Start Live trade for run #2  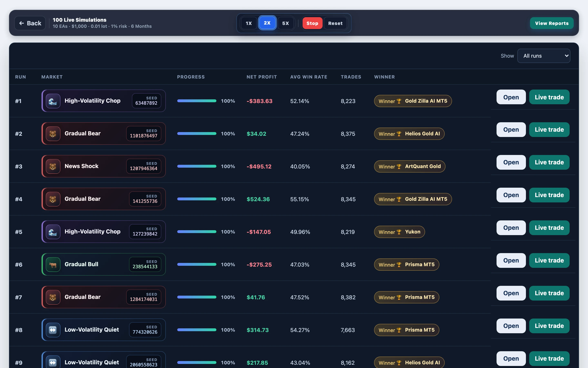tap(549, 130)
